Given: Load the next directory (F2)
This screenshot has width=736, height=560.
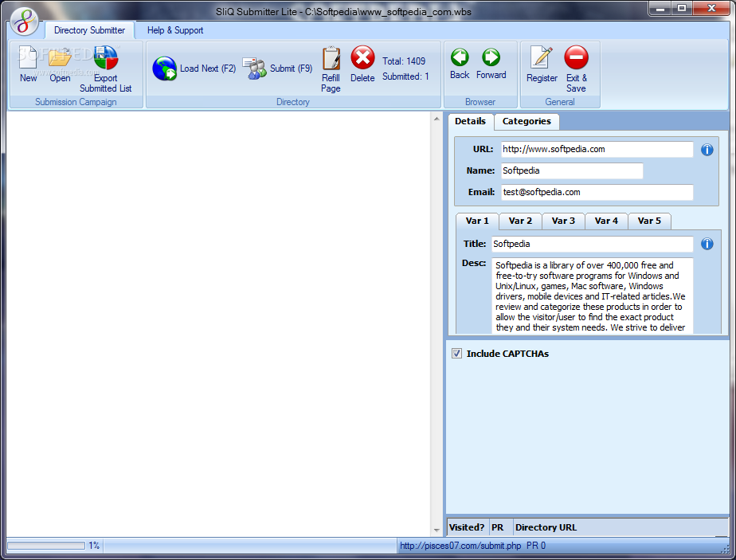Looking at the screenshot, I should point(194,69).
